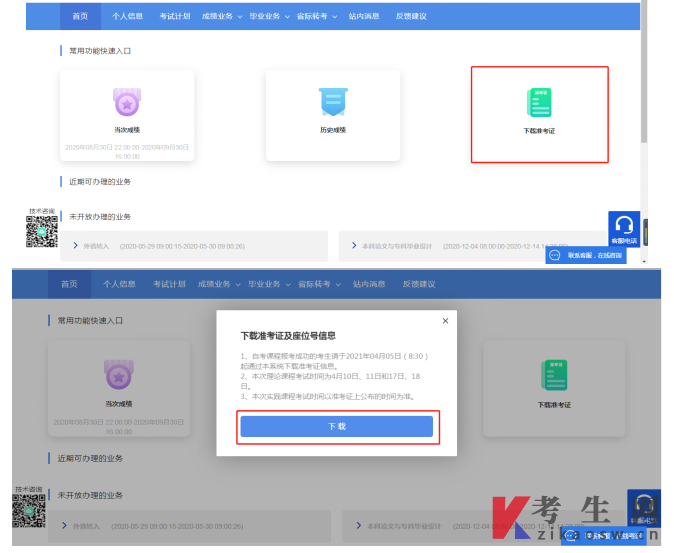
Task: Expand the dimmed 本科论文与专科毕业设计 row chevron
Action: point(358,526)
